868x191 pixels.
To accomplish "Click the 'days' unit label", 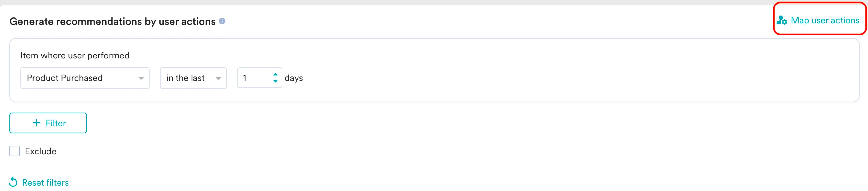I will pos(293,78).
